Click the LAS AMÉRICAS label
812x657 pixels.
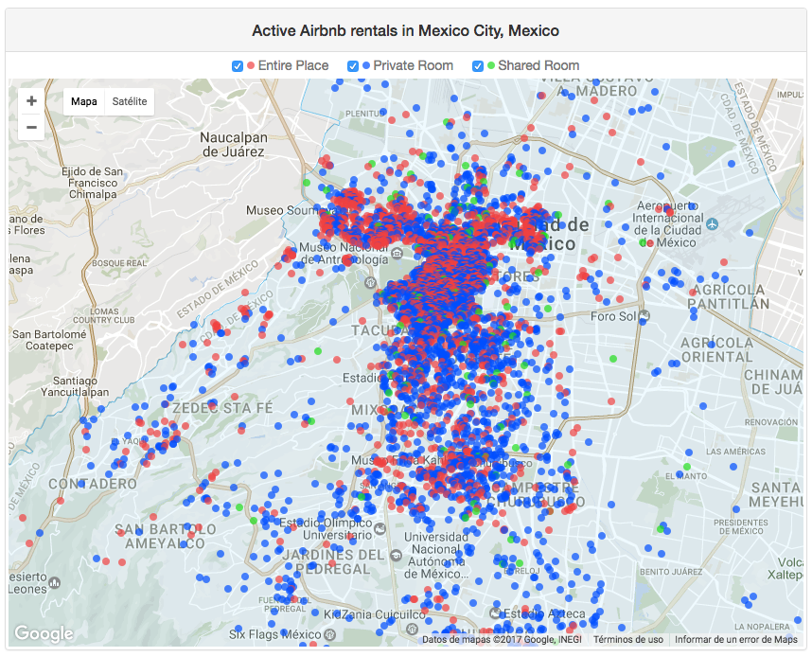[x=735, y=452]
